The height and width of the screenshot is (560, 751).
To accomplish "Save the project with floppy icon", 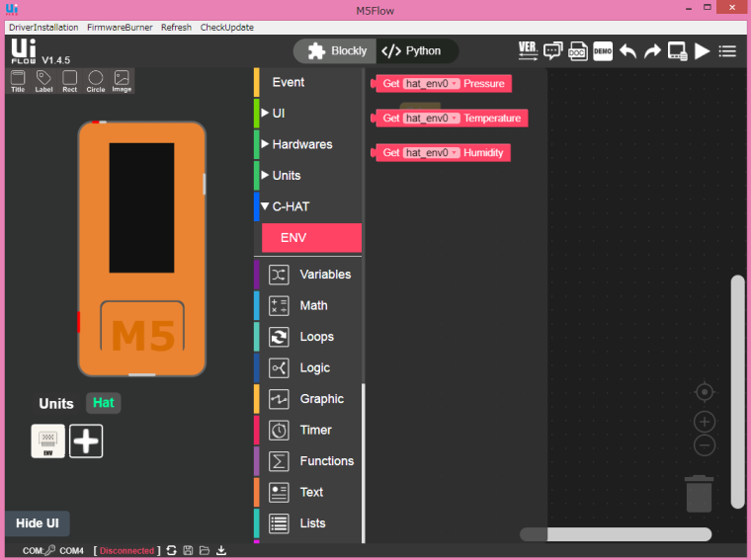I will (x=188, y=550).
